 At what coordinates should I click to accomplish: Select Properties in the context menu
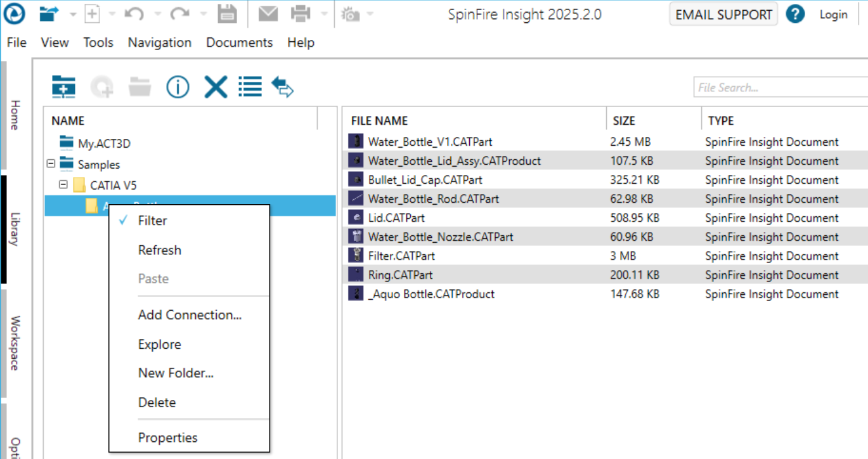tap(167, 438)
